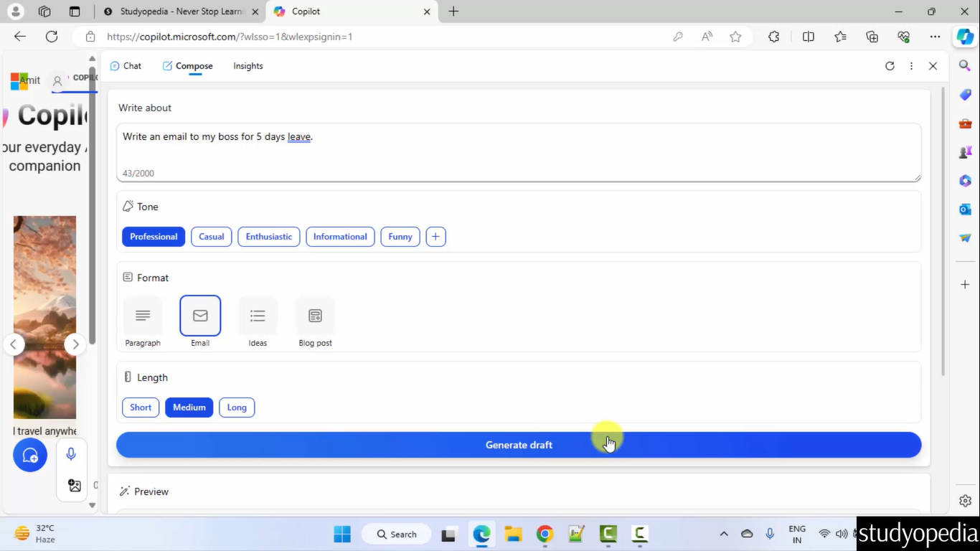Click the Copilot carousel landscape image

coord(44,317)
